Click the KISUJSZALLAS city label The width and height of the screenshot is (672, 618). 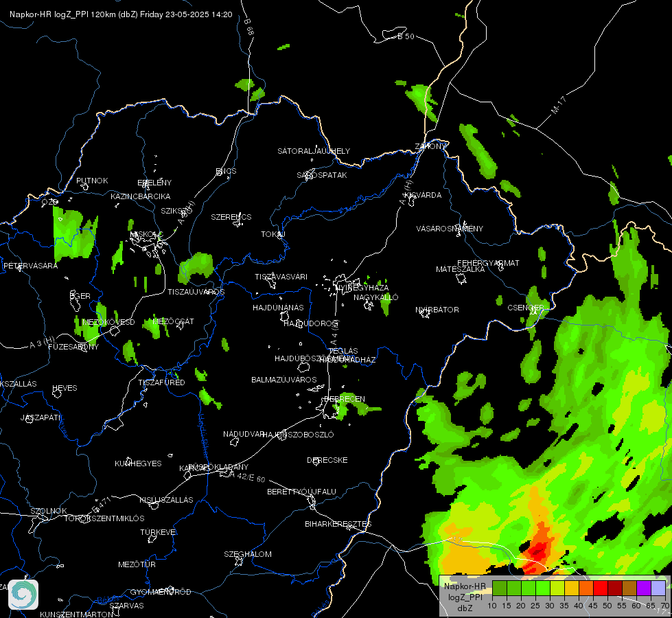pyautogui.click(x=166, y=500)
